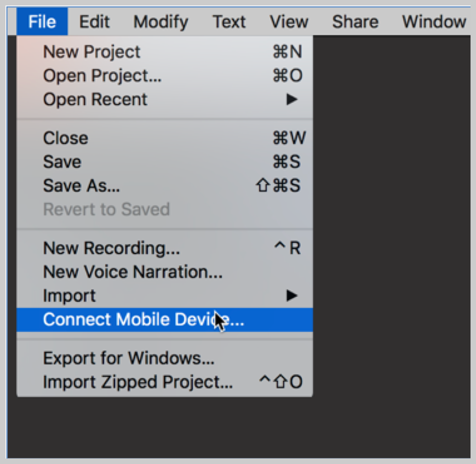The image size is (476, 464).
Task: Expand the Open Recent submenu arrow
Action: (x=292, y=99)
